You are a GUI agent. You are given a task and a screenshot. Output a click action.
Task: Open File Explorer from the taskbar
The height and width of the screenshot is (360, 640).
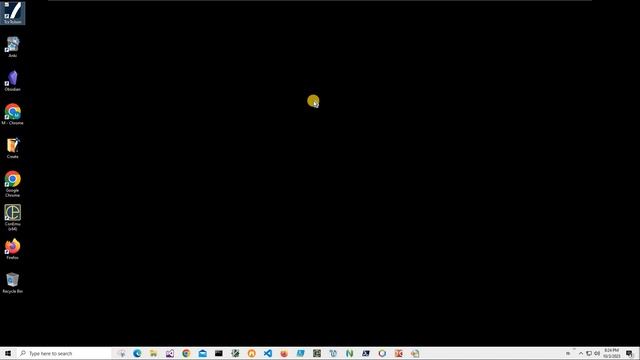click(x=153, y=353)
